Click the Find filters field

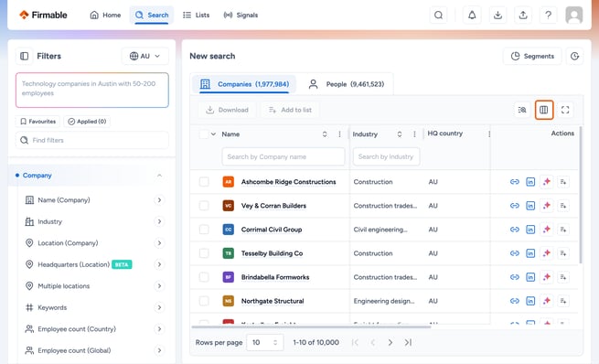click(x=92, y=140)
